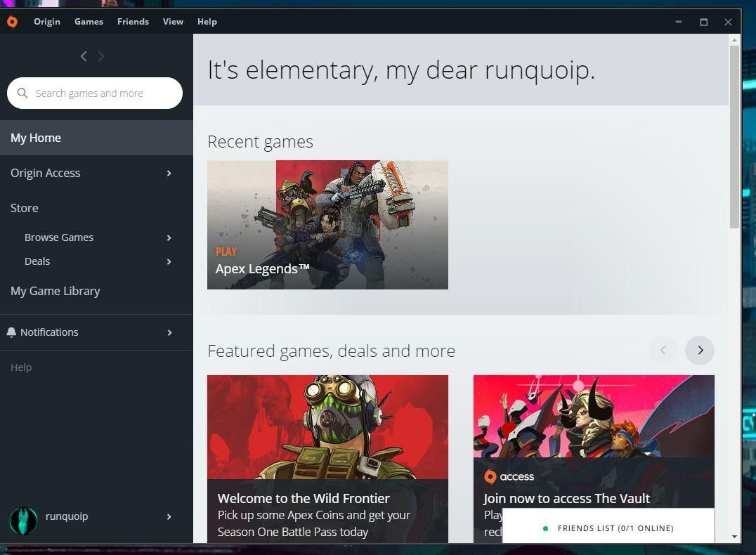The image size is (756, 555).
Task: Click the Origin access logo on Vault card
Action: (509, 476)
